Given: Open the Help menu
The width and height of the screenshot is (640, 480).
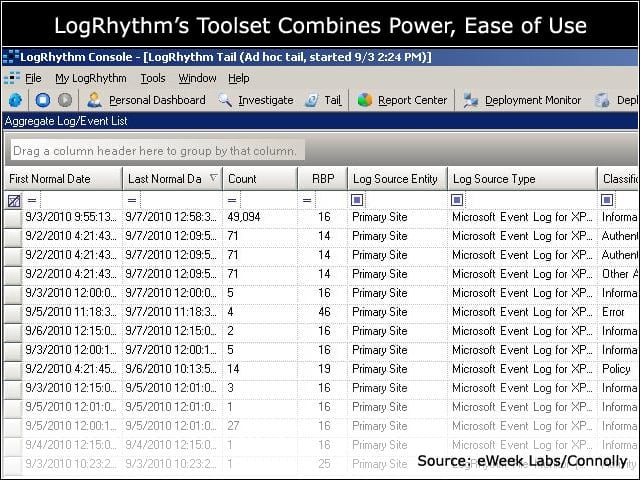Looking at the screenshot, I should click(239, 78).
